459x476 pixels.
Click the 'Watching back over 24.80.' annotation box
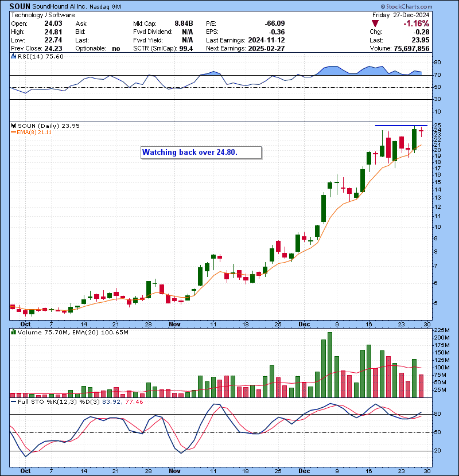click(201, 153)
